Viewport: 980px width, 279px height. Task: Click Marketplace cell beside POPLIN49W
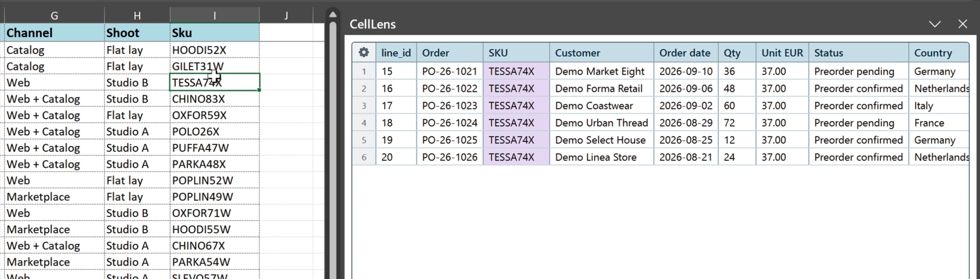point(54,197)
